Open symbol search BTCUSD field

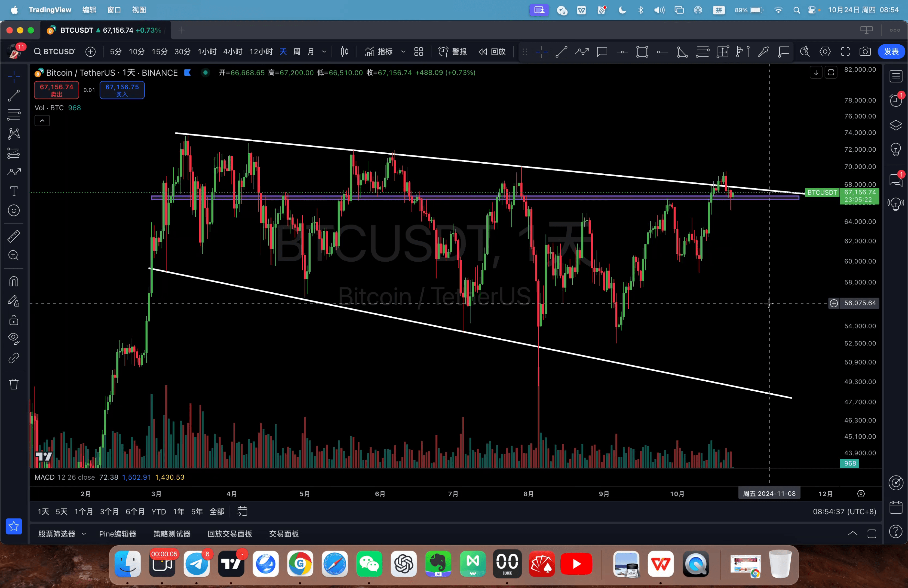coord(54,51)
